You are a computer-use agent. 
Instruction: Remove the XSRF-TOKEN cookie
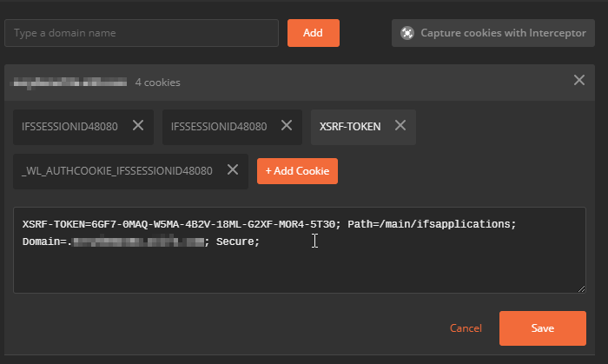[400, 126]
